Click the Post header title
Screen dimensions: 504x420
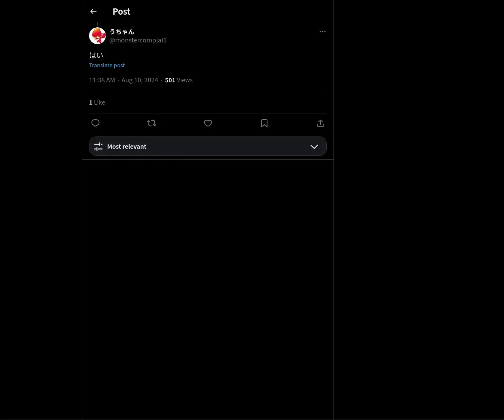(x=121, y=11)
